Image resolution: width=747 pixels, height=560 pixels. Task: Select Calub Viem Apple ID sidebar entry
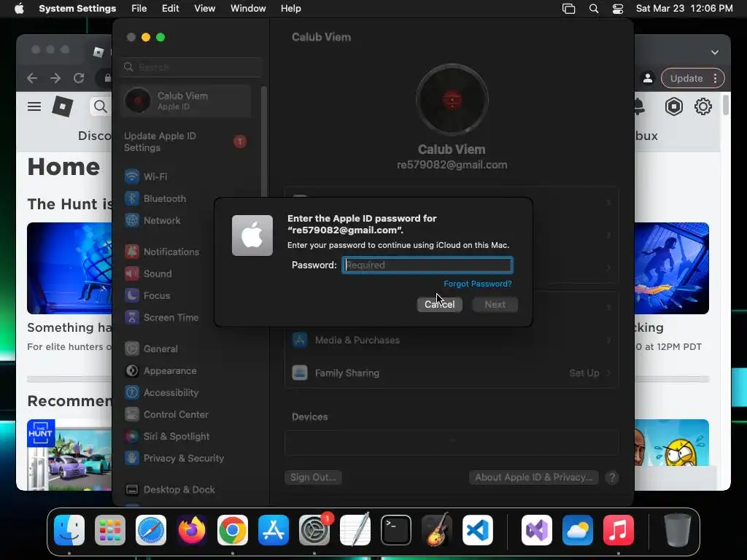tap(186, 101)
